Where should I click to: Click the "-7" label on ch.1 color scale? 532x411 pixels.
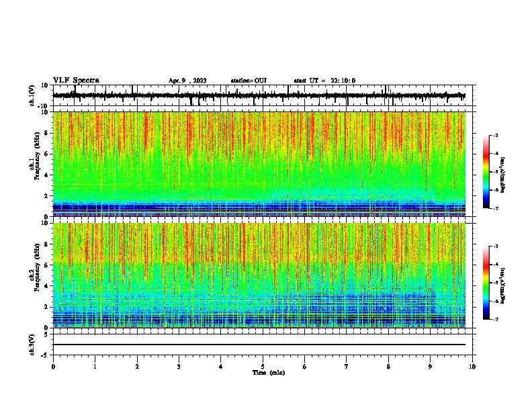495,208
